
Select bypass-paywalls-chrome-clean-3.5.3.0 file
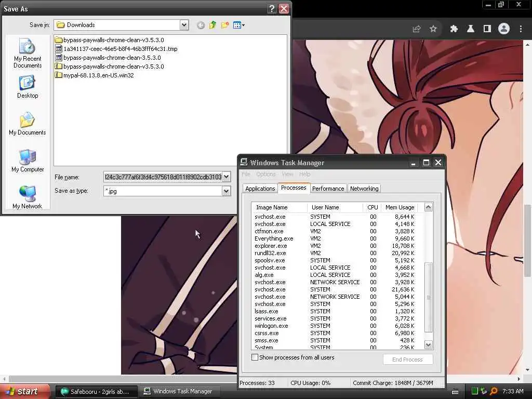(108, 58)
